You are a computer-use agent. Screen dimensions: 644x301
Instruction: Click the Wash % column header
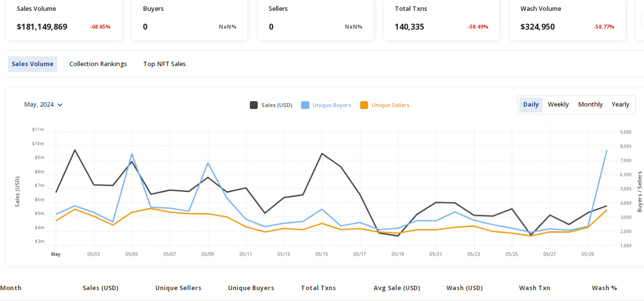coord(605,288)
